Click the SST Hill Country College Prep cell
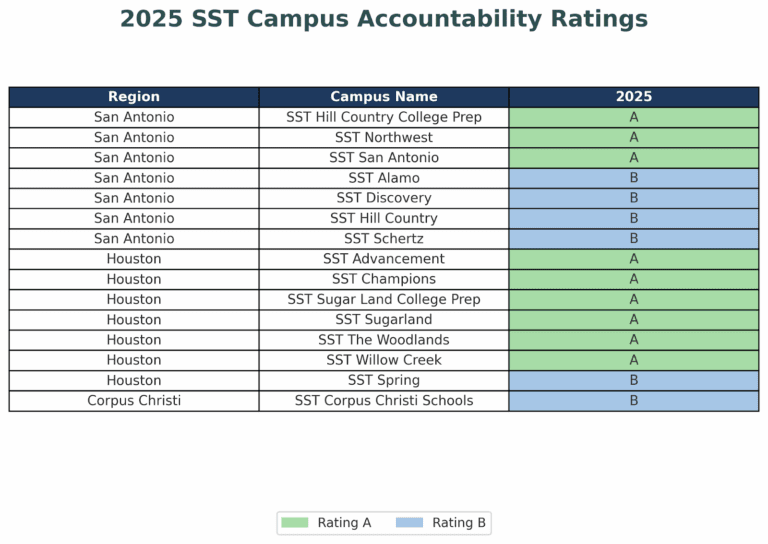This screenshot has height=544, width=768. coord(384,118)
